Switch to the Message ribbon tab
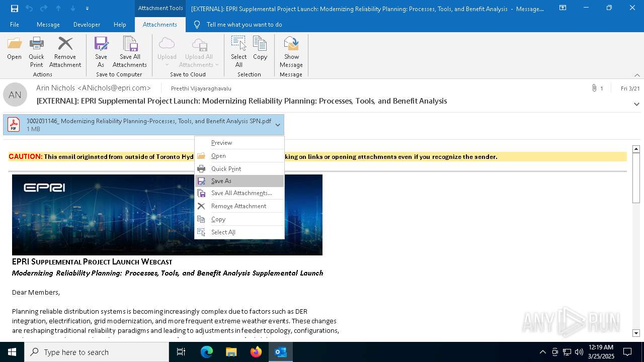The height and width of the screenshot is (362, 644). tap(48, 24)
